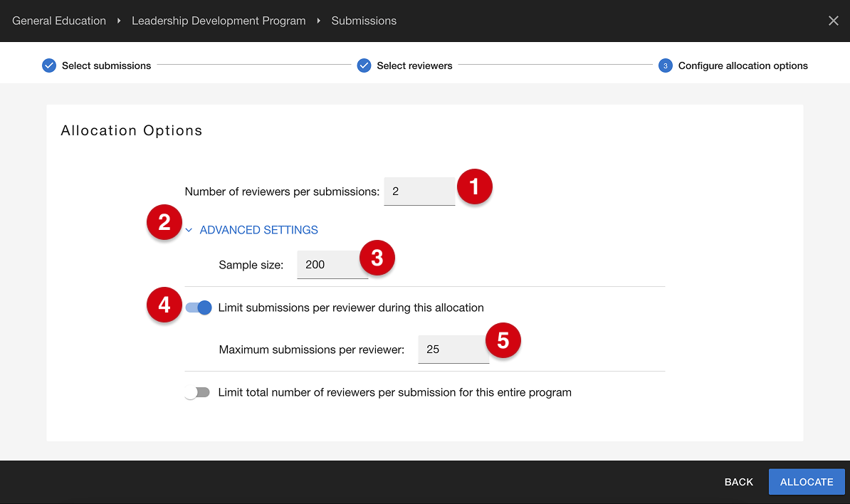The image size is (850, 504).
Task: Click the 'Sample size:' label
Action: [x=251, y=265]
